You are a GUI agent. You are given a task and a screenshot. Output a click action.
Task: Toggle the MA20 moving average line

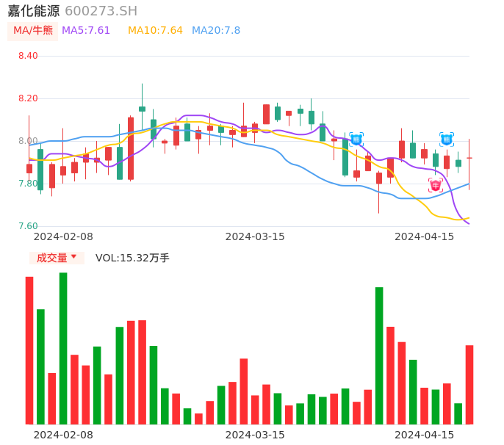[216, 30]
